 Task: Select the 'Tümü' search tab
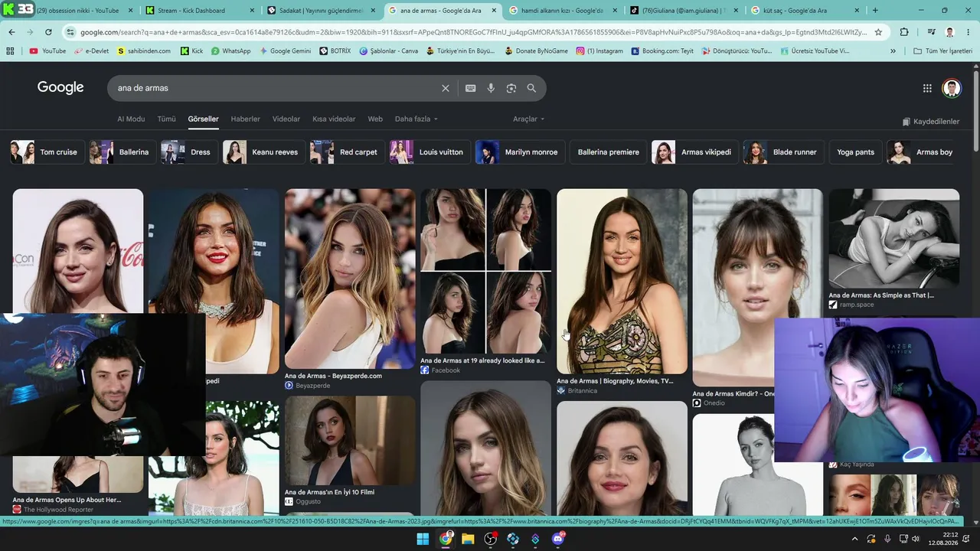click(166, 119)
